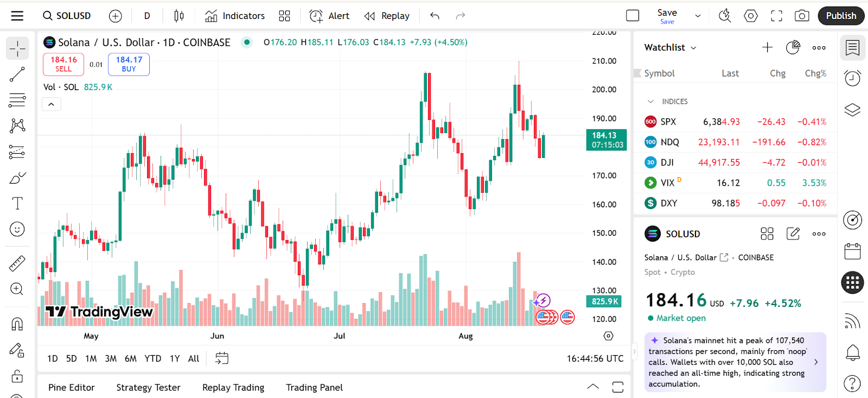Select the Fibonacci retracement tool
This screenshot has height=398, width=868.
[x=17, y=100]
